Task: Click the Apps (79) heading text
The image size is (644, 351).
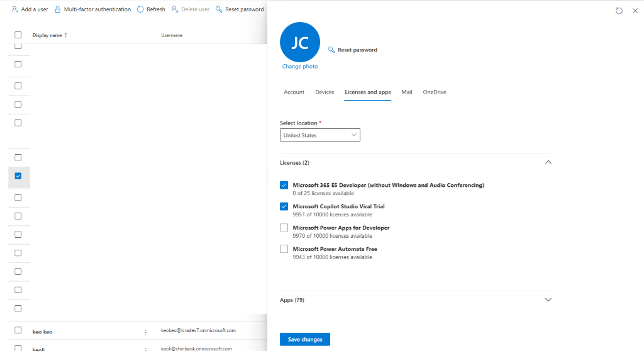Action: click(292, 300)
